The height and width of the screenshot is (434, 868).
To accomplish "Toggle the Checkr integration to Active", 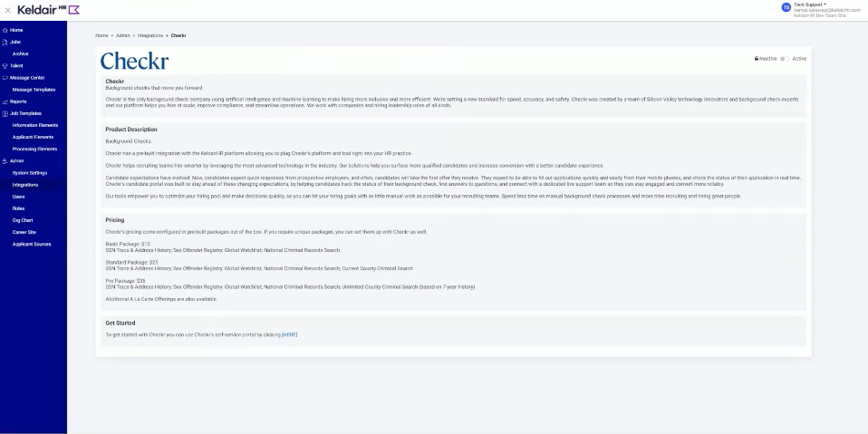I will (785, 59).
